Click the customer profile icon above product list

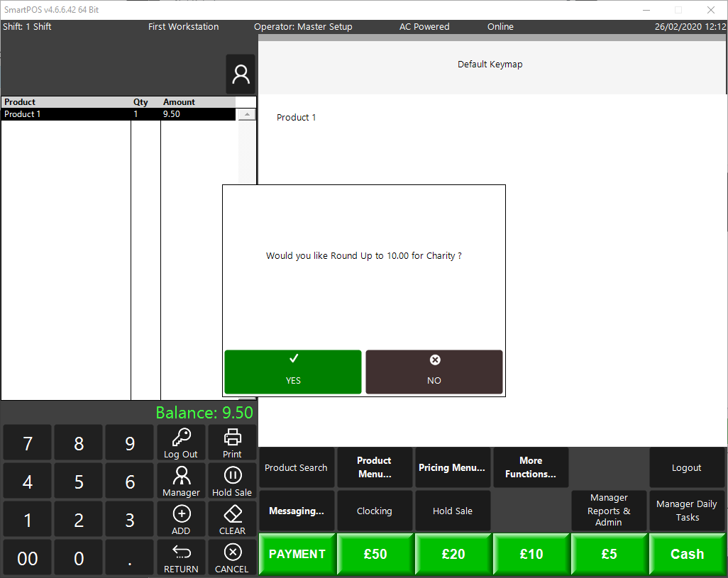pos(241,74)
